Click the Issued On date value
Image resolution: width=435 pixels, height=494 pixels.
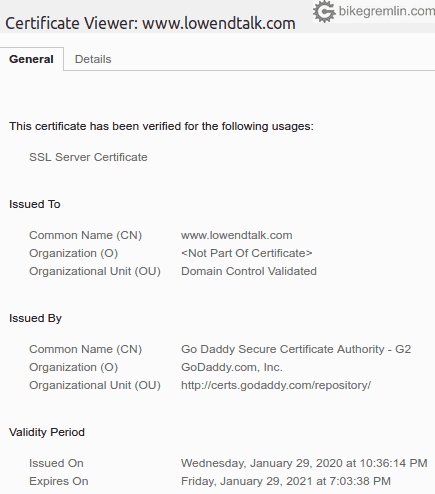(304, 463)
